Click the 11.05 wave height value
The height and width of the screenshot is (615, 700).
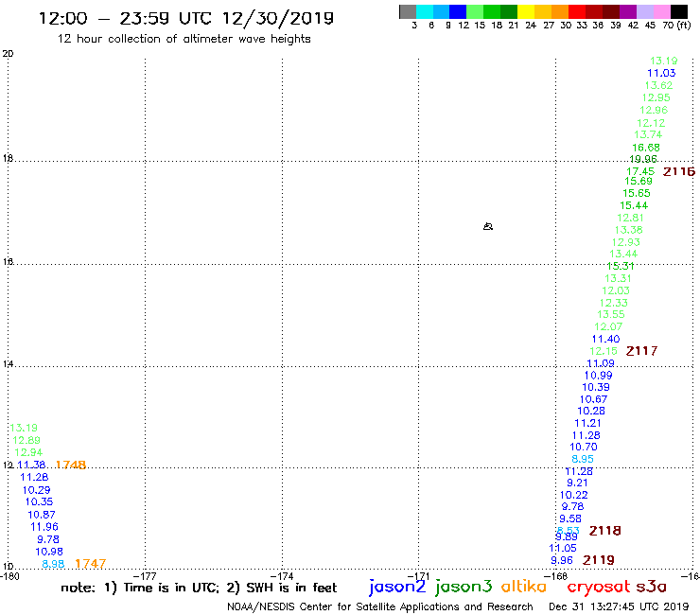point(563,548)
